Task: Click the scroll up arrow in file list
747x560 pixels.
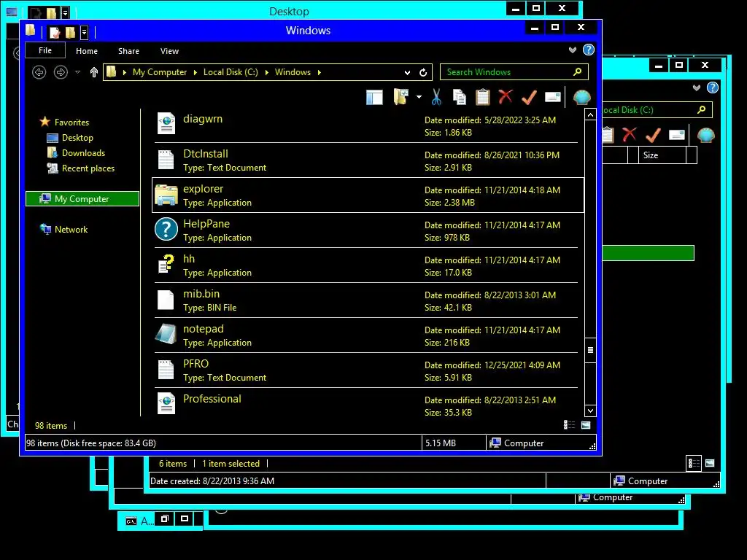Action: [590, 114]
